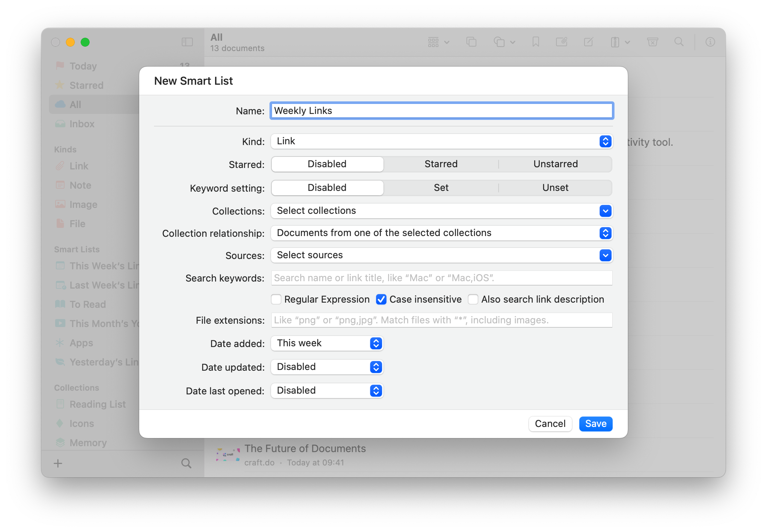
Task: Click the bookmark icon in toolbar
Action: click(536, 42)
